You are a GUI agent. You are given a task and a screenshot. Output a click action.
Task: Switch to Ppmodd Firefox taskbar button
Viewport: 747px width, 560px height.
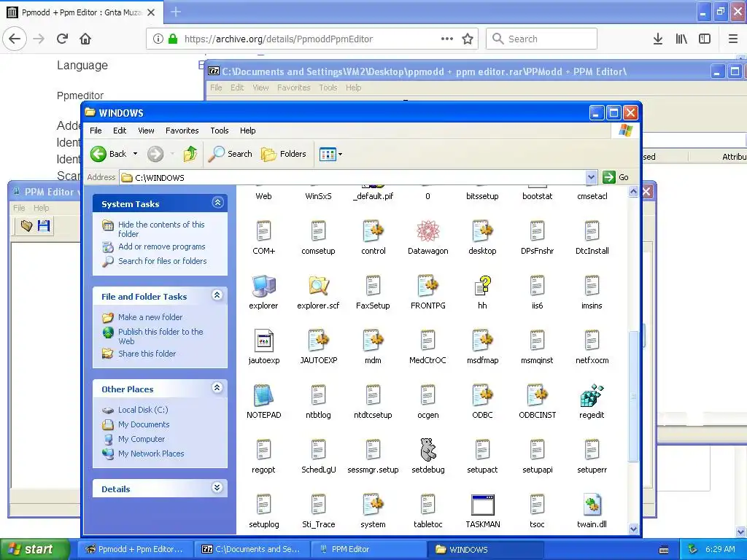click(135, 549)
